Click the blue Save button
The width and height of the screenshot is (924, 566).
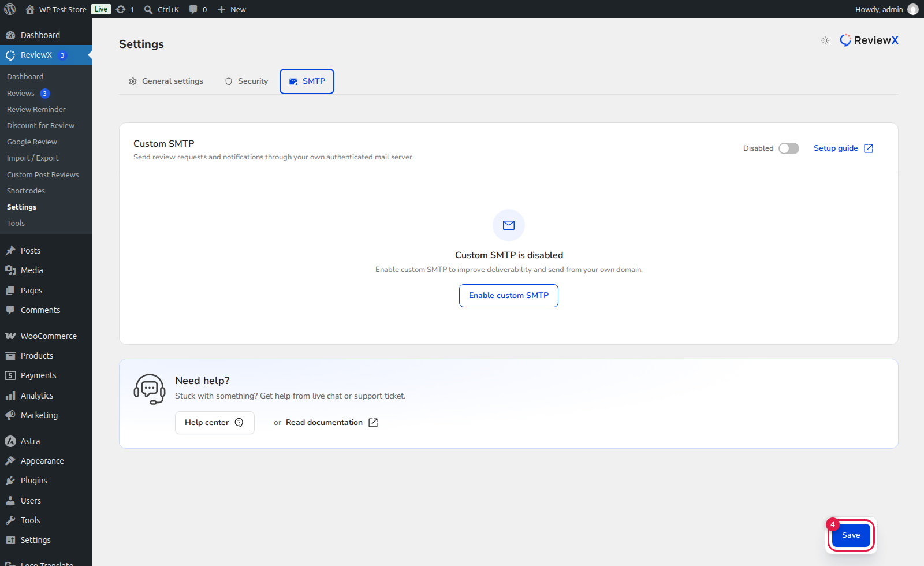point(851,535)
